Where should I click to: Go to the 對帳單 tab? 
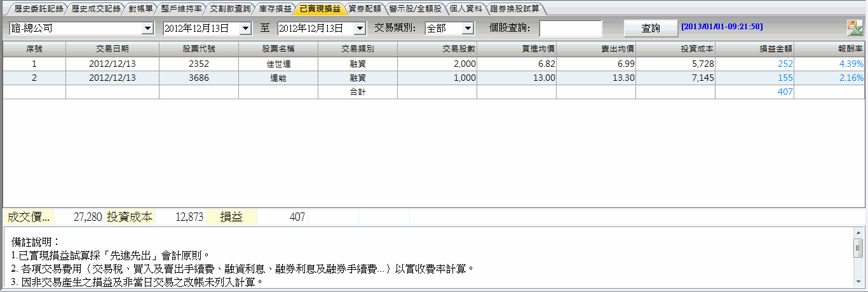[x=140, y=10]
